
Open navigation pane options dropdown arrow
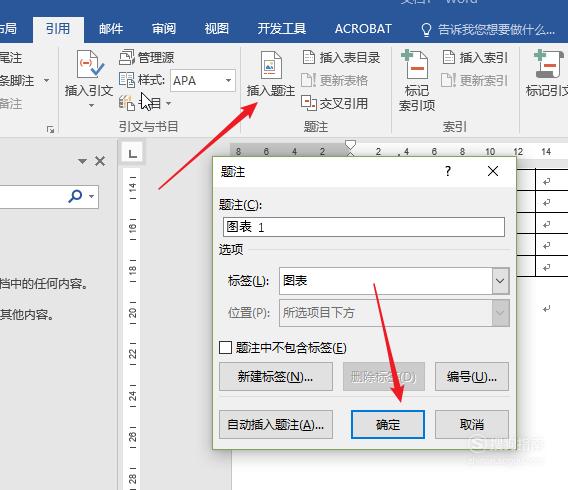coord(82,161)
